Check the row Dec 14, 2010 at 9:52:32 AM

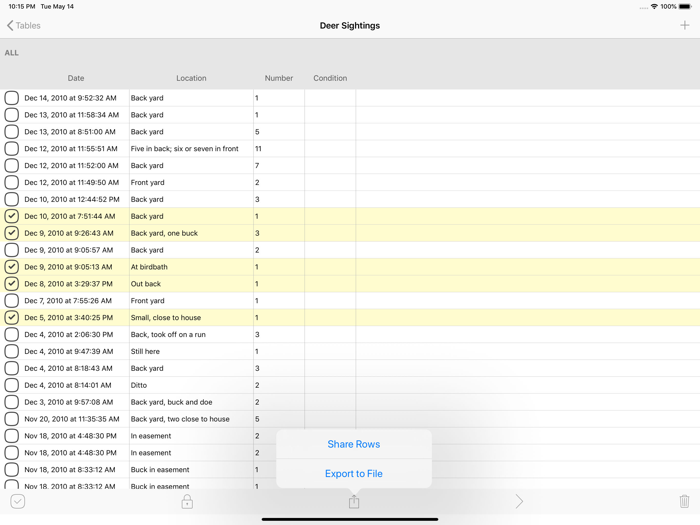pos(12,98)
